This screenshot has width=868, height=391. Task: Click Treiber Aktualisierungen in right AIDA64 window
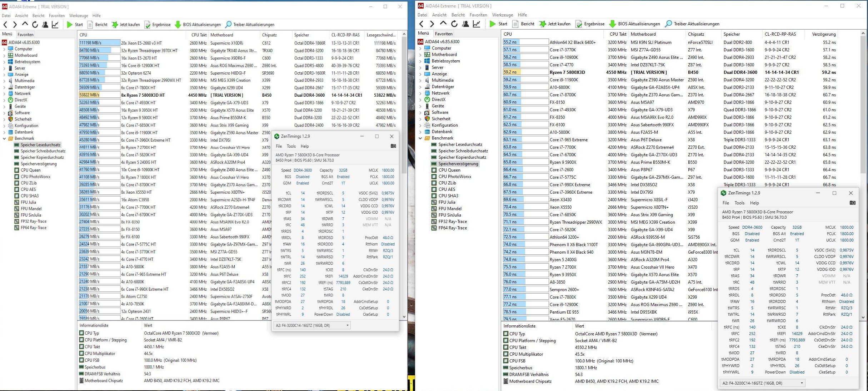tap(692, 24)
